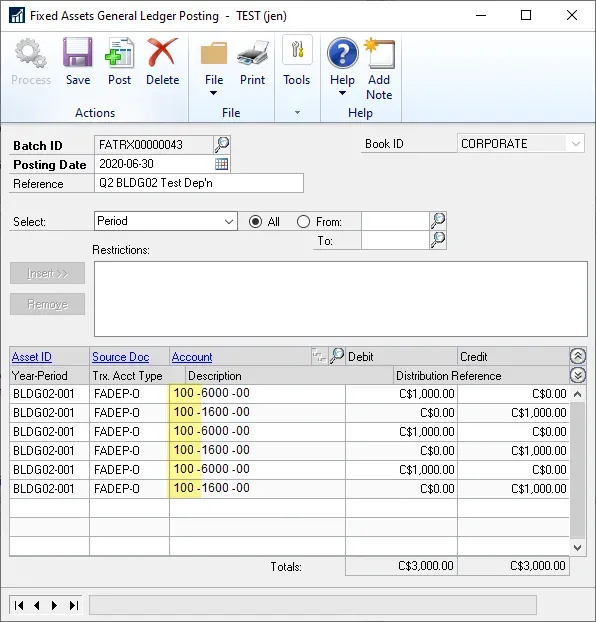This screenshot has height=622, width=596.
Task: Expand the File button dropdown arrow
Action: (213, 93)
